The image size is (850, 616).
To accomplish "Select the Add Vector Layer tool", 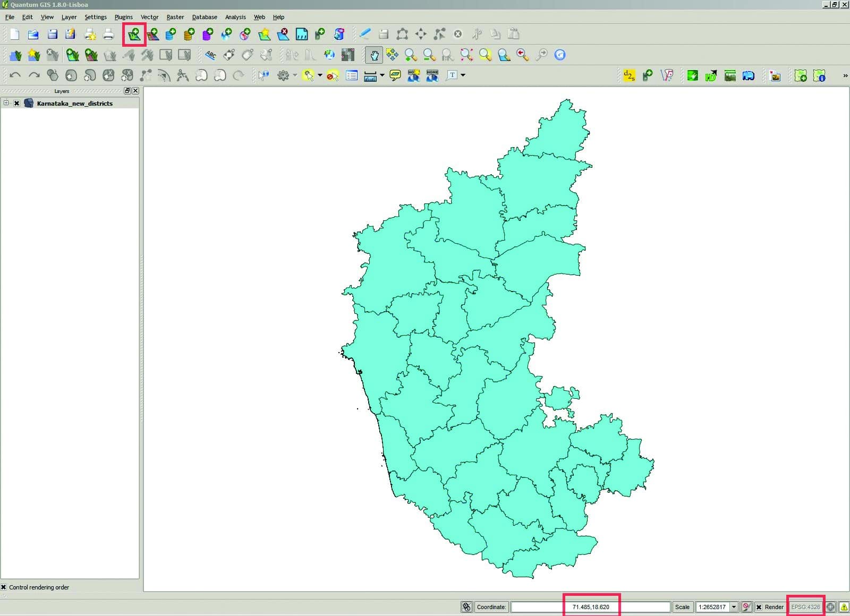I will 134,34.
